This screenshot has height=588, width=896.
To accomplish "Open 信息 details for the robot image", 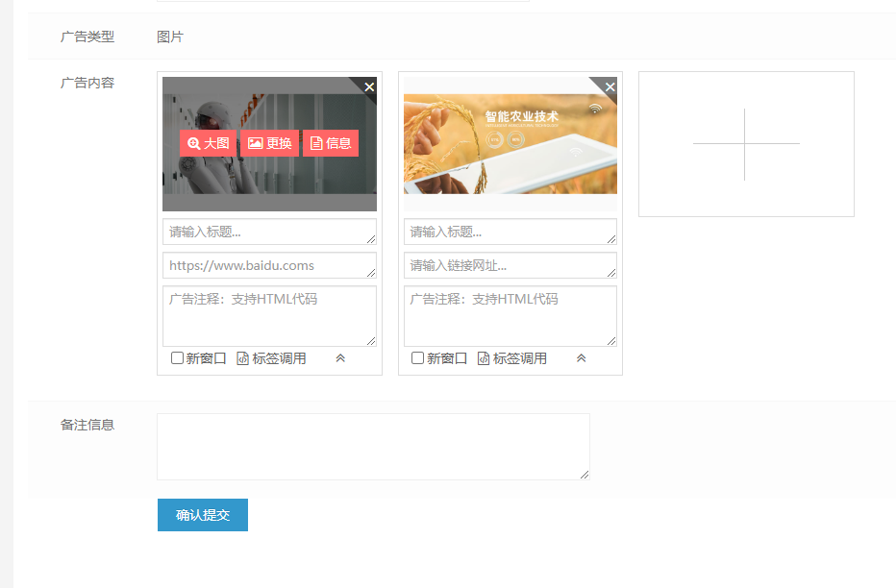I will [331, 143].
